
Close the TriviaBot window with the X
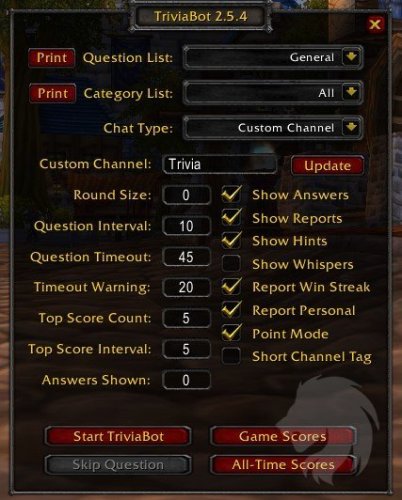tap(375, 24)
